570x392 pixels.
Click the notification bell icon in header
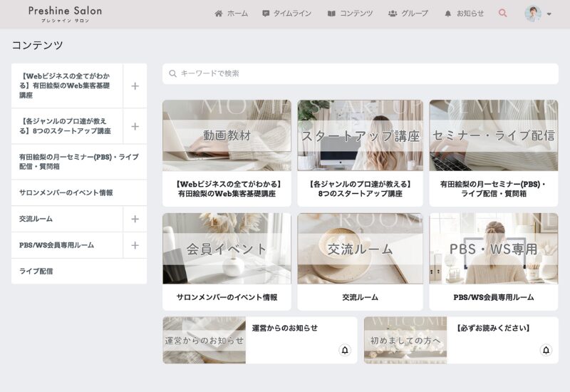coord(447,14)
